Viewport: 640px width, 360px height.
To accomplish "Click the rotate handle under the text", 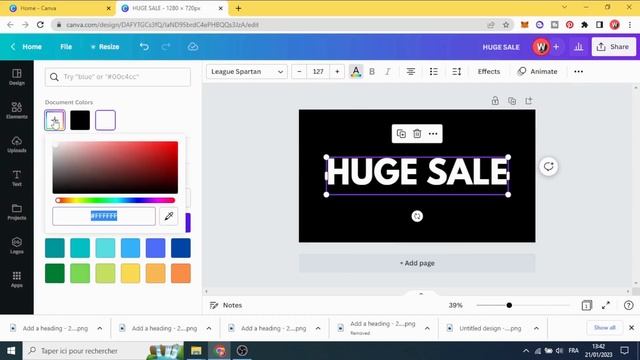I will pyautogui.click(x=417, y=216).
